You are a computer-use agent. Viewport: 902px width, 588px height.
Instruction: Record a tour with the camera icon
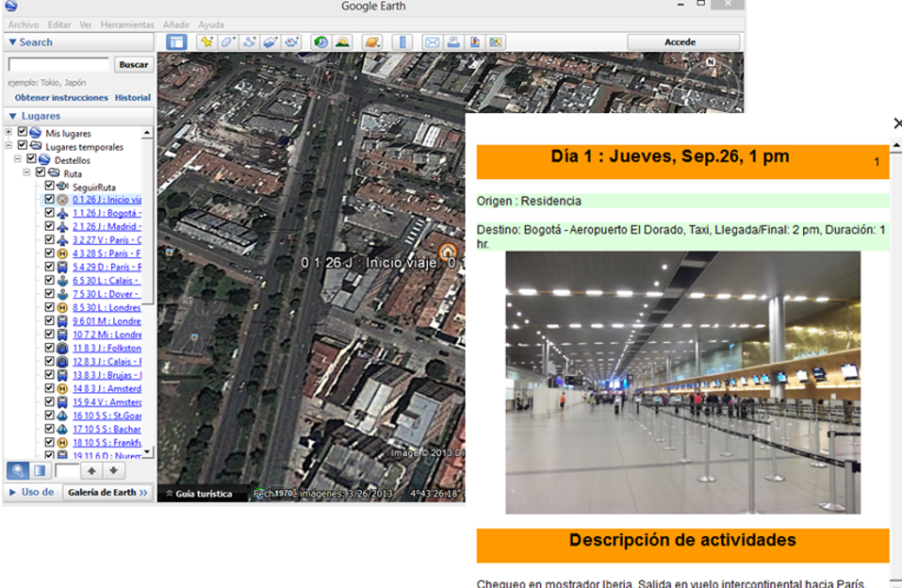(x=292, y=42)
